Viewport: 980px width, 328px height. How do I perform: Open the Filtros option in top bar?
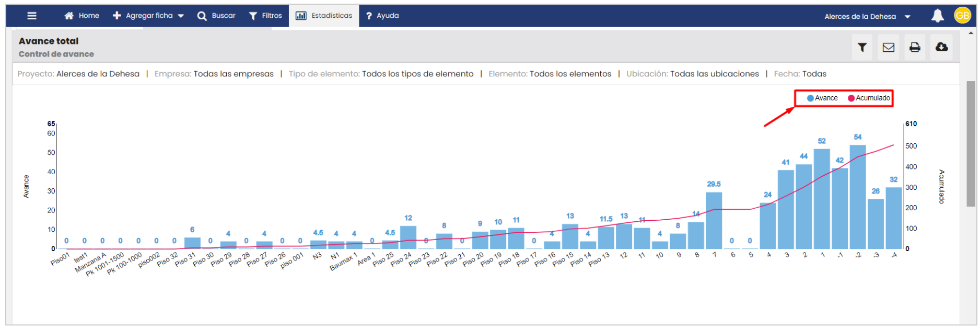(265, 16)
